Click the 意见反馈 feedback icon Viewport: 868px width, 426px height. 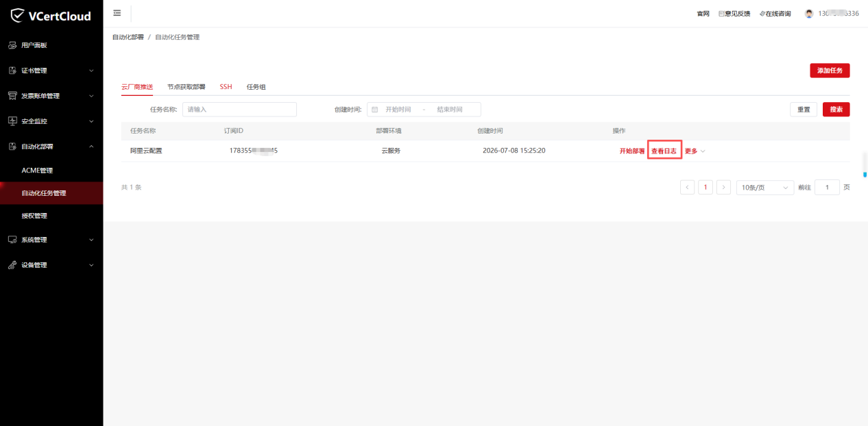point(721,14)
